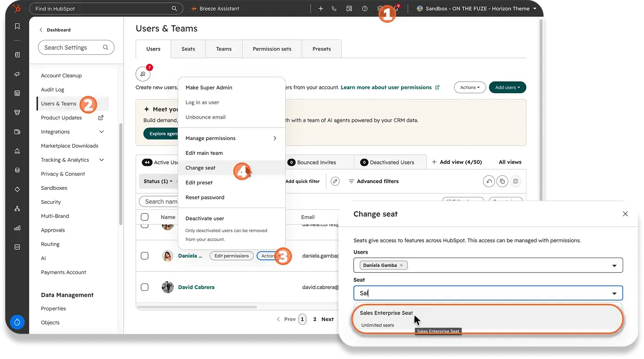Tick the select-all checkbox beside Name header
Screen dimensions: 644x359
coord(144,217)
